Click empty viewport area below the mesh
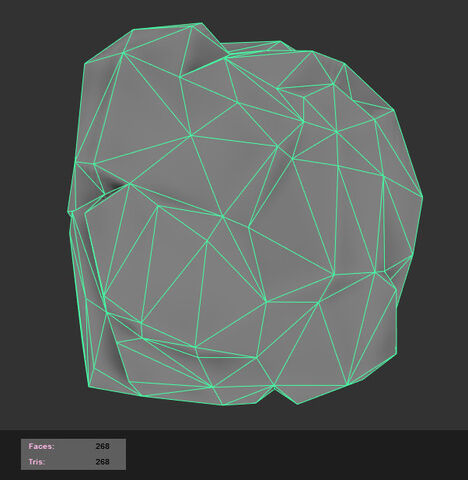Image resolution: width=468 pixels, height=480 pixels. click(x=233, y=418)
